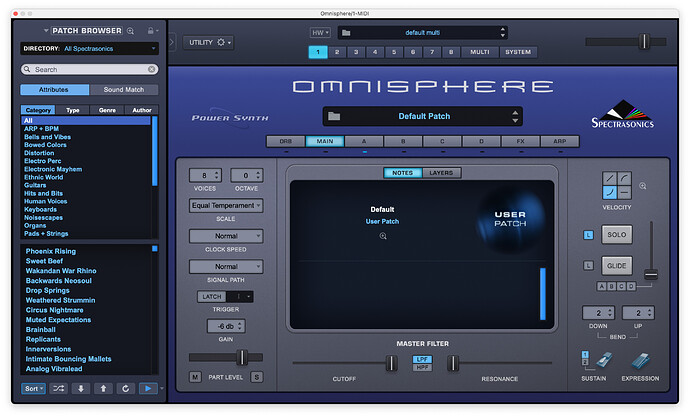
Task: Click the velocity curve zoom icon
Action: (x=642, y=186)
